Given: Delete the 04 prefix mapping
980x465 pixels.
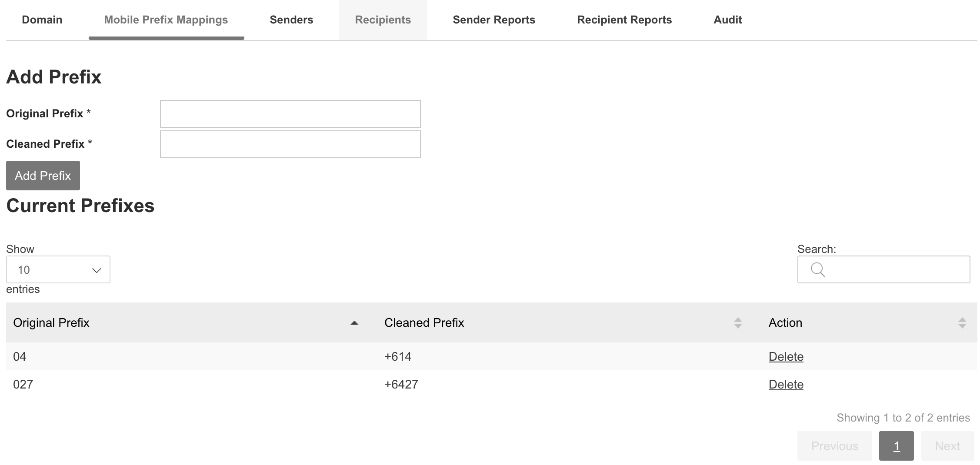Looking at the screenshot, I should coord(786,357).
